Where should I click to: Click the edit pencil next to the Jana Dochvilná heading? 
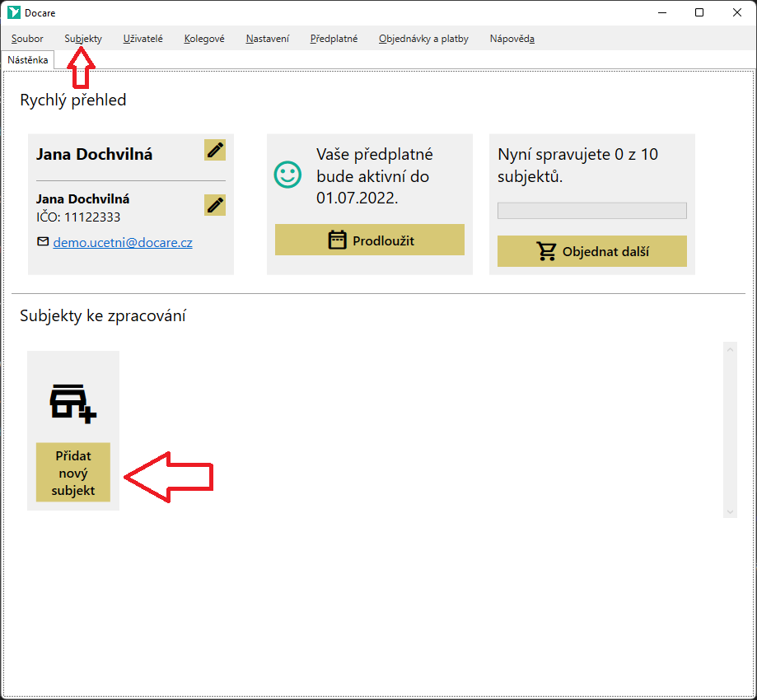point(215,150)
